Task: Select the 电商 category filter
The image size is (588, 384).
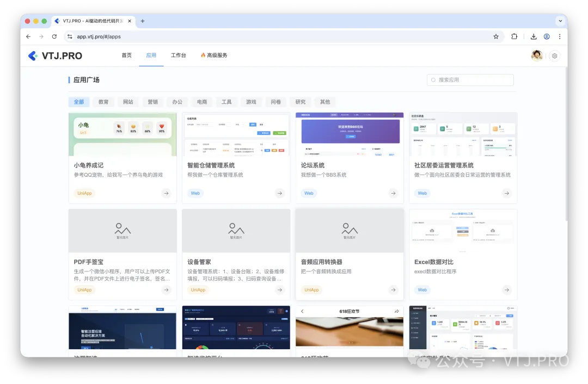Action: (201, 102)
